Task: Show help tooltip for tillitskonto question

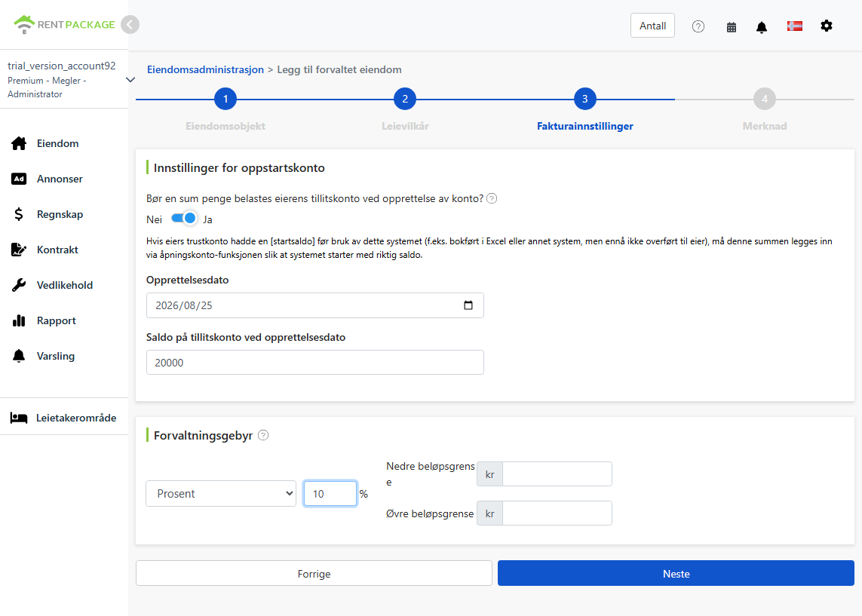Action: (492, 198)
